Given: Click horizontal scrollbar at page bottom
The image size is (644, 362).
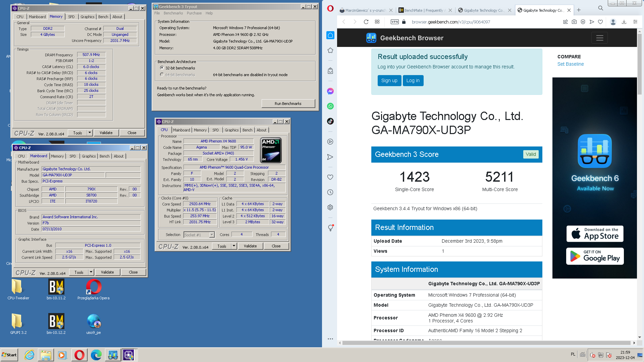Looking at the screenshot, I should [x=486, y=343].
